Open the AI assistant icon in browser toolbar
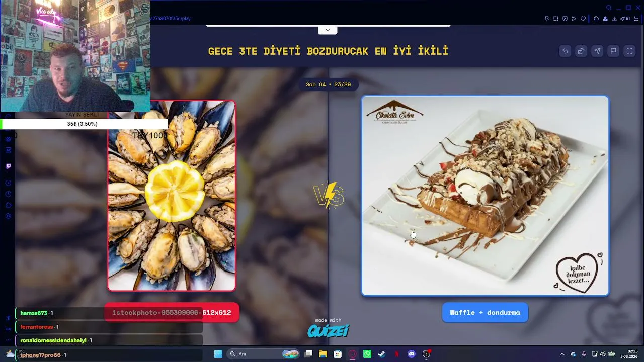This screenshot has height=362, width=644. click(625, 19)
